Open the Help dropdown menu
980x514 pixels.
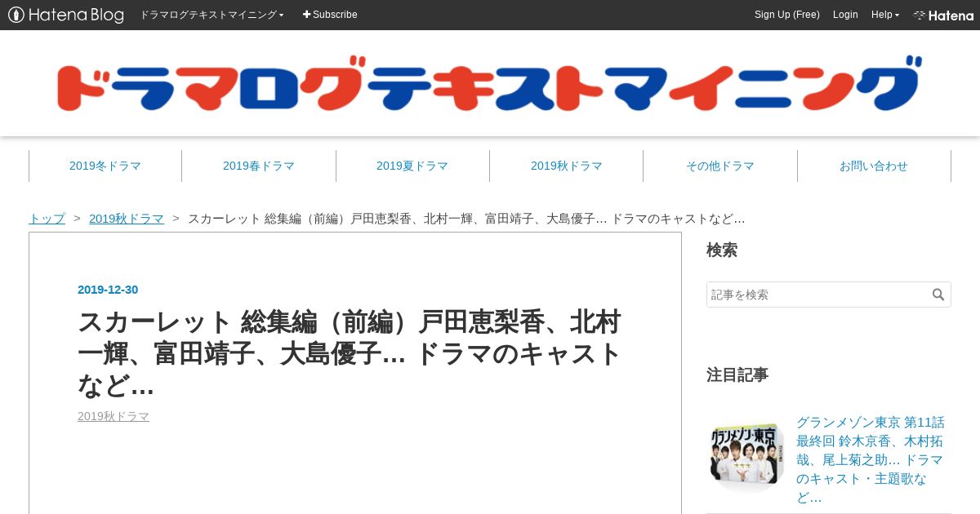[x=885, y=15]
